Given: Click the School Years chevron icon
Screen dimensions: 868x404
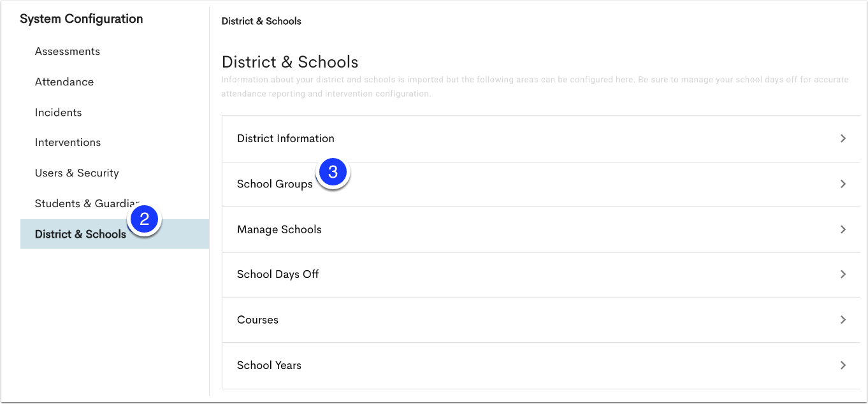Looking at the screenshot, I should 843,365.
